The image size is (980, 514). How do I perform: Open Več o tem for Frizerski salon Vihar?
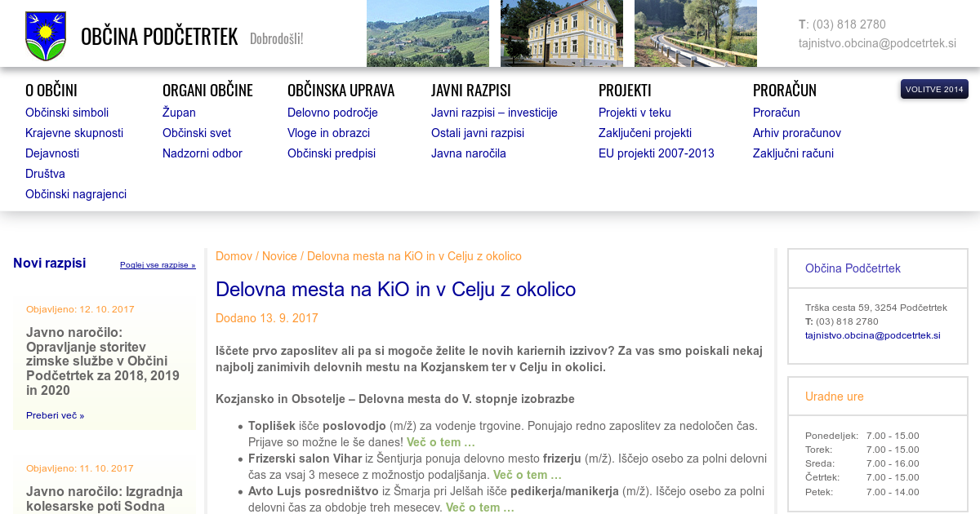click(527, 475)
